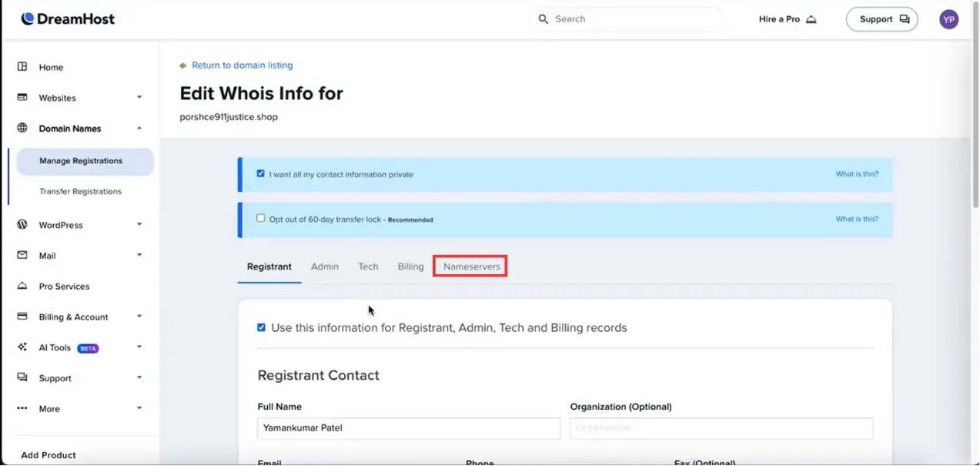Screen dimensions: 980x466
Task: Click the Hire a Pro bell icon
Action: click(x=811, y=19)
